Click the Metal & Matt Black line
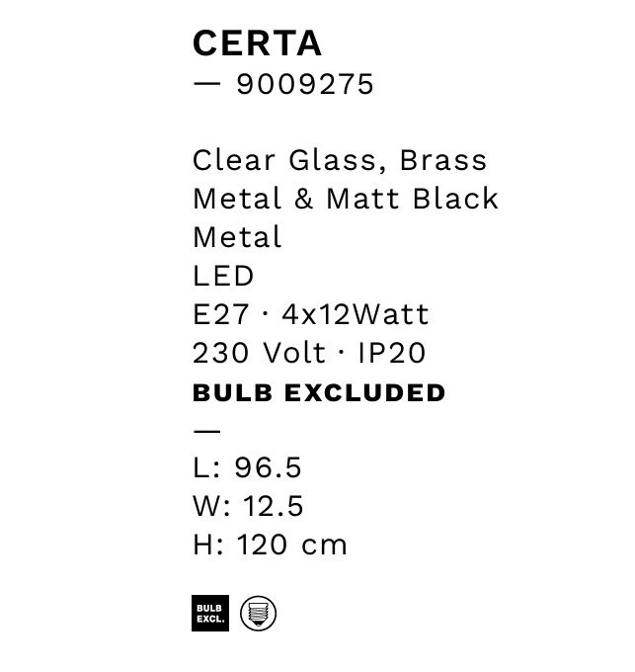This screenshot has width=635, height=672. click(x=346, y=199)
